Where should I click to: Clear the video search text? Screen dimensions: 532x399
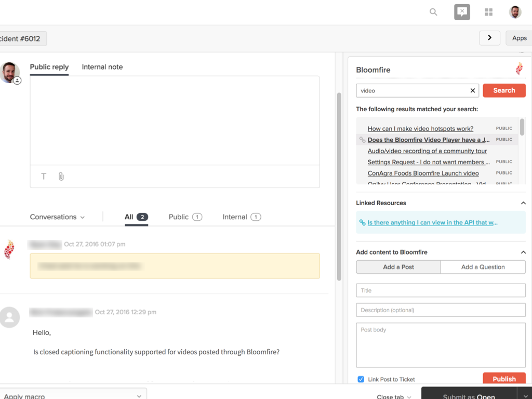pos(473,90)
